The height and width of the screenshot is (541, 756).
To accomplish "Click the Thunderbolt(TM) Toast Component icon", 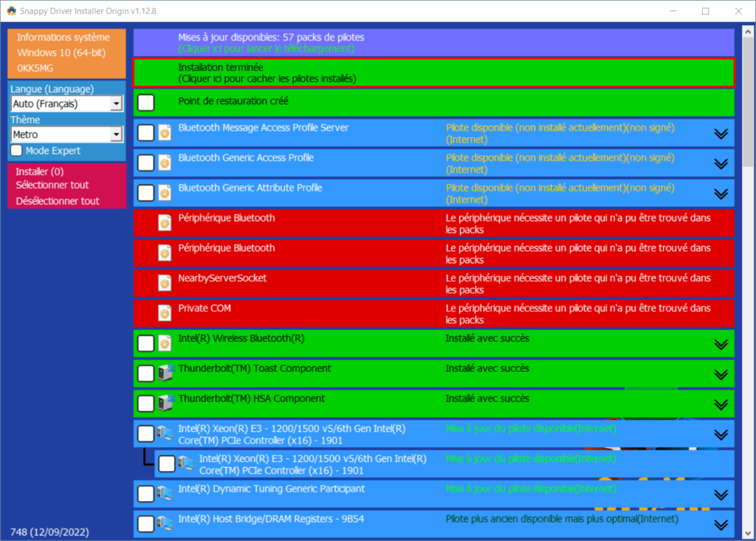I will [x=166, y=373].
